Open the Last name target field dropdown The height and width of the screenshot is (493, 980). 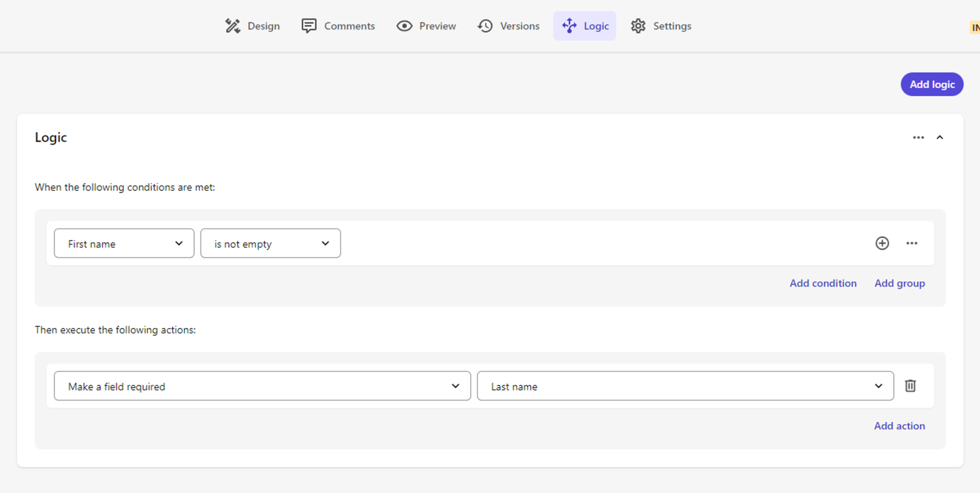point(685,386)
